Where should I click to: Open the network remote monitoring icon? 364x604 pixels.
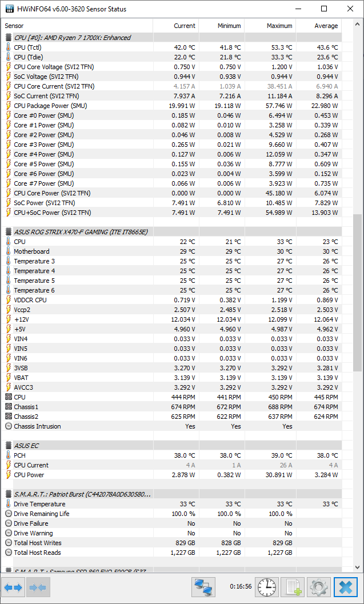pos(203,587)
